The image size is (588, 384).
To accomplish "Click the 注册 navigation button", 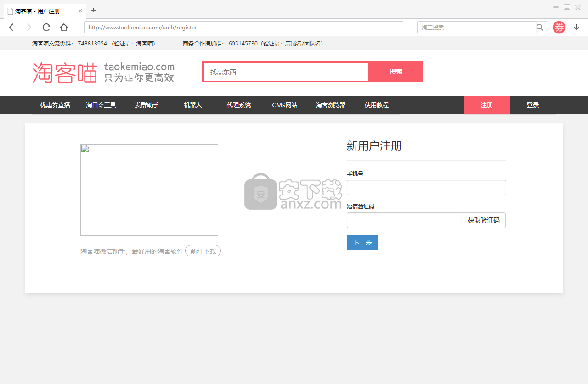I will [x=487, y=105].
